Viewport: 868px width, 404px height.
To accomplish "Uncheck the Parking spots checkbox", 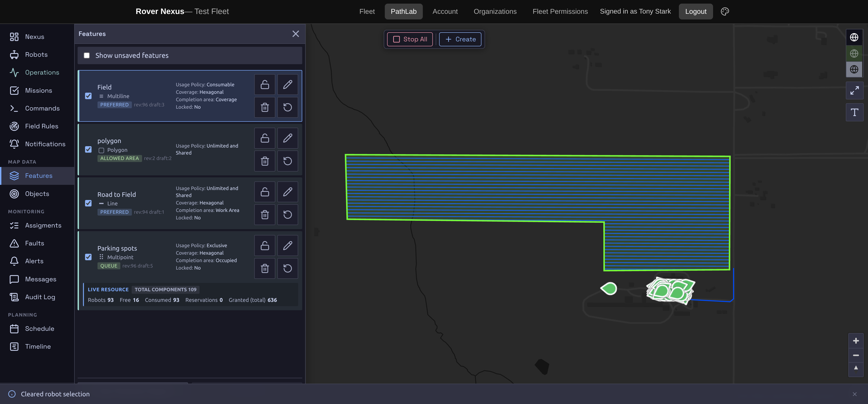I will tap(88, 257).
